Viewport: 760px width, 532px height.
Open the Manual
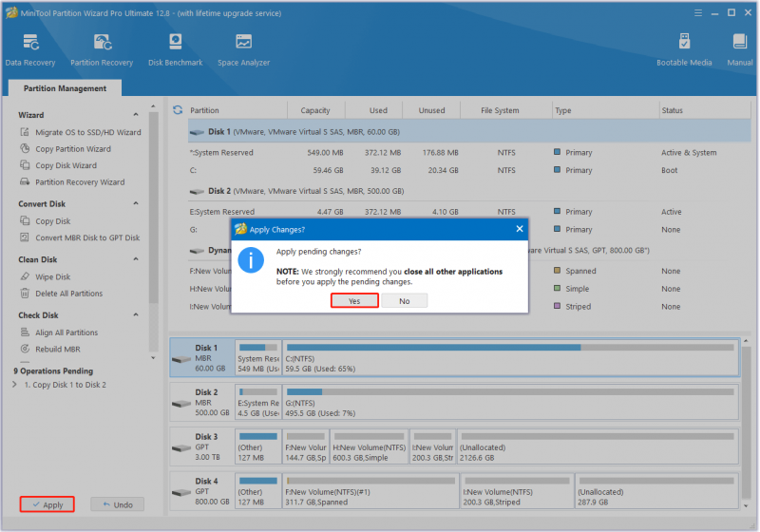point(740,49)
